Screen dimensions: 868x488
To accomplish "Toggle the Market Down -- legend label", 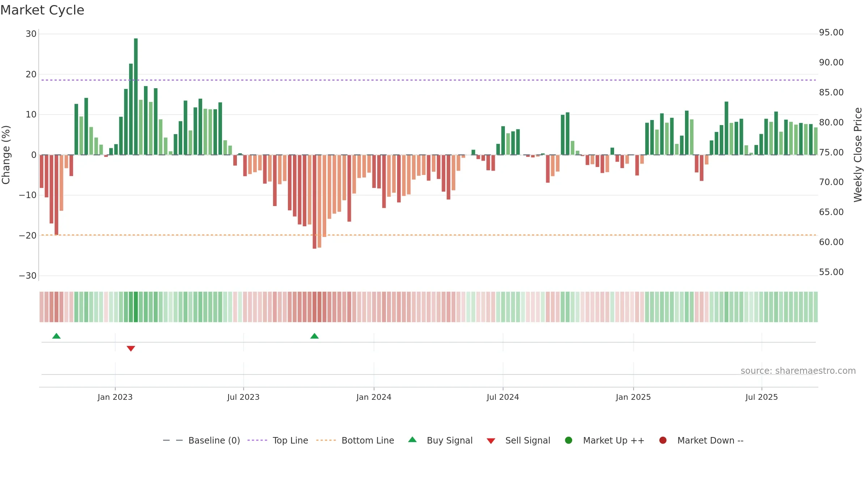I will pyautogui.click(x=710, y=440).
